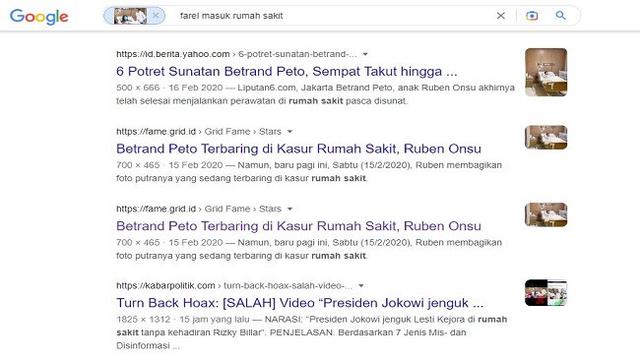The width and height of the screenshot is (640, 360).
Task: Open second 'Betrand Peto Terbaring di Kasur' result
Action: (298, 226)
